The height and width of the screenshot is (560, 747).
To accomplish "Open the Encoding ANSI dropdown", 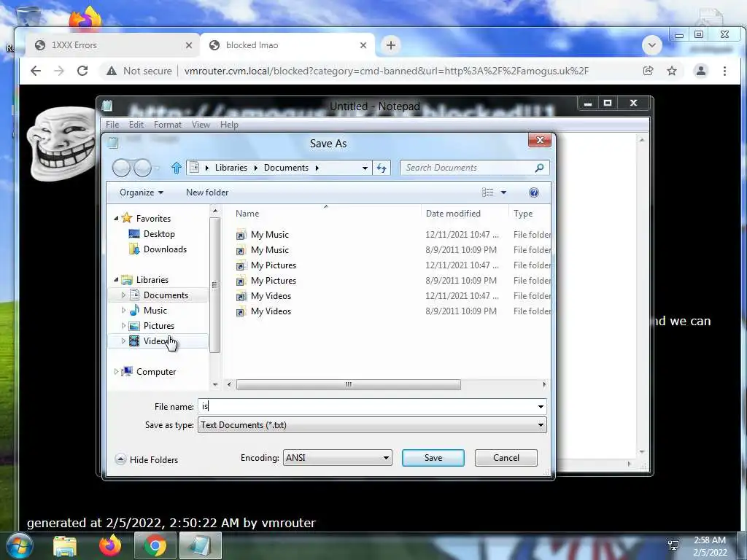I will point(337,458).
